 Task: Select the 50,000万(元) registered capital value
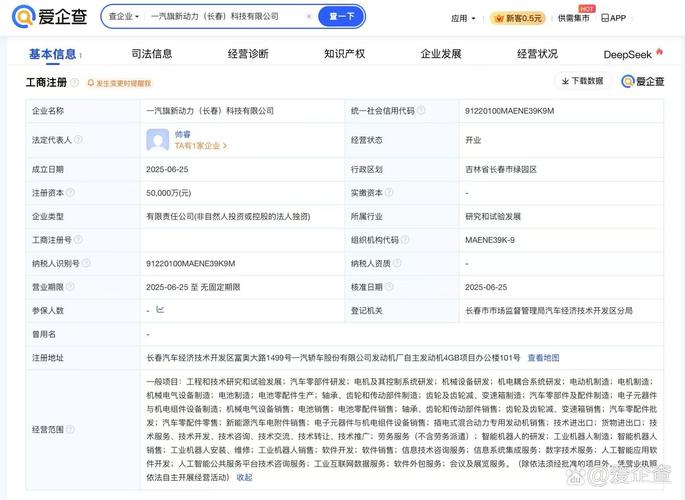(x=169, y=193)
